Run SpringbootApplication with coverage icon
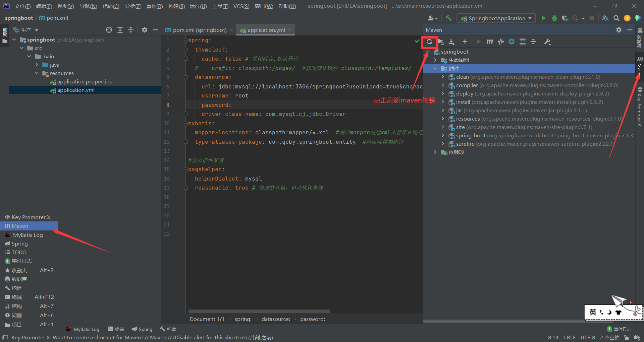This screenshot has width=644, height=342. [565, 18]
